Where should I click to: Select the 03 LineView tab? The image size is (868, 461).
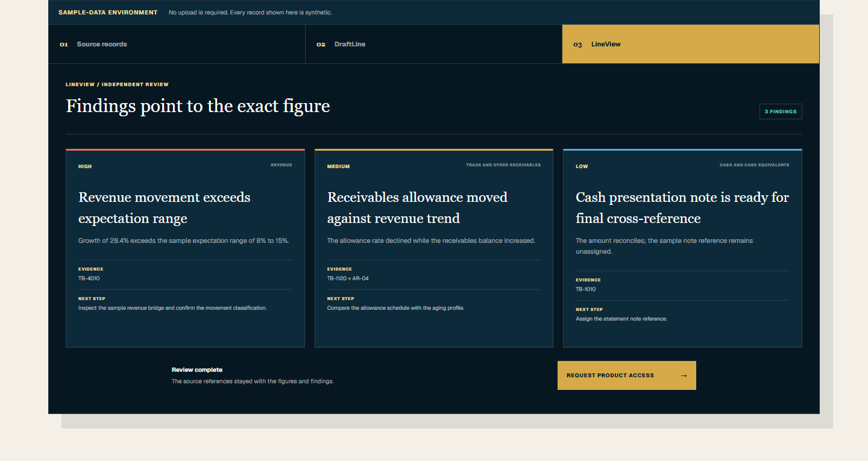tap(691, 44)
